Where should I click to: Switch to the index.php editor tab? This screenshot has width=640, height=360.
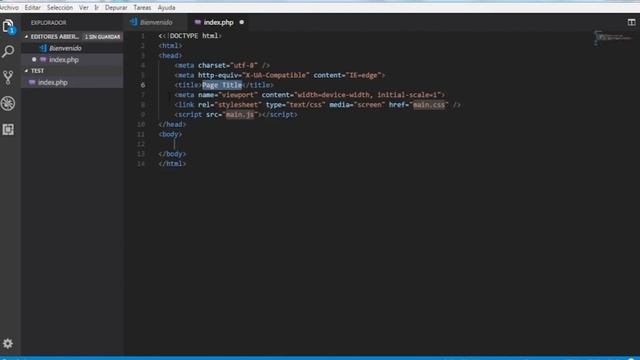[218, 22]
